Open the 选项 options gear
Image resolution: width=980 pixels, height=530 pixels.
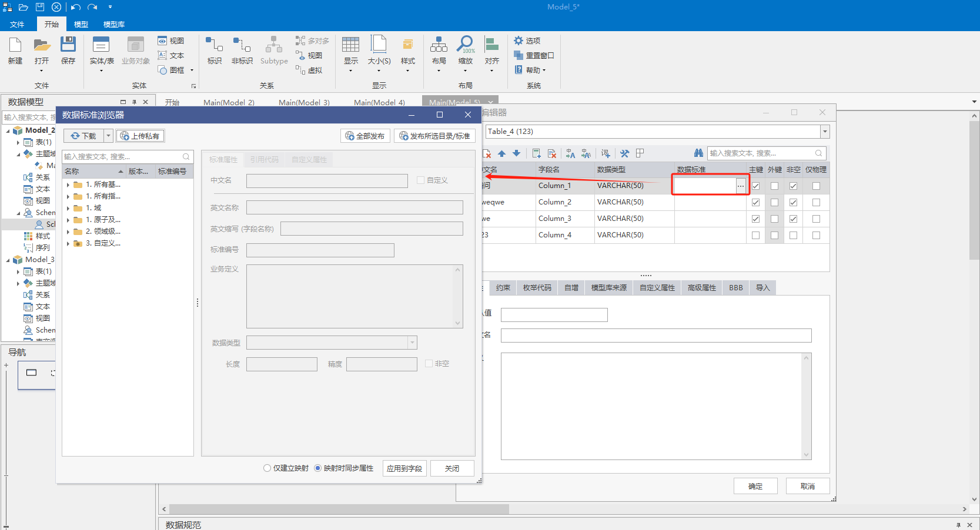[519, 41]
